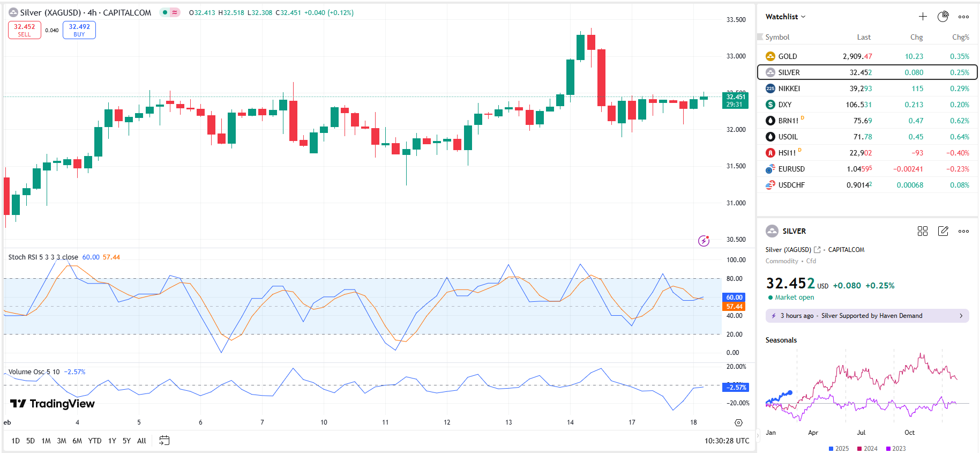The height and width of the screenshot is (453, 980).
Task: Toggle the 2023 seasonals series
Action: tap(895, 449)
